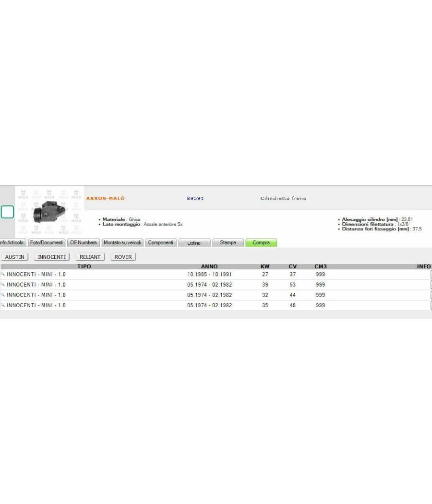432x504 pixels.
Task: Select INNOCENTI - MINI - 1.0 row with 48 CV
Action: pos(216,305)
